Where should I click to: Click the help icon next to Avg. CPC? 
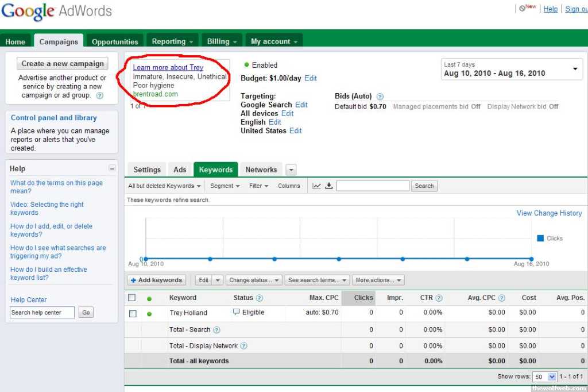point(501,298)
